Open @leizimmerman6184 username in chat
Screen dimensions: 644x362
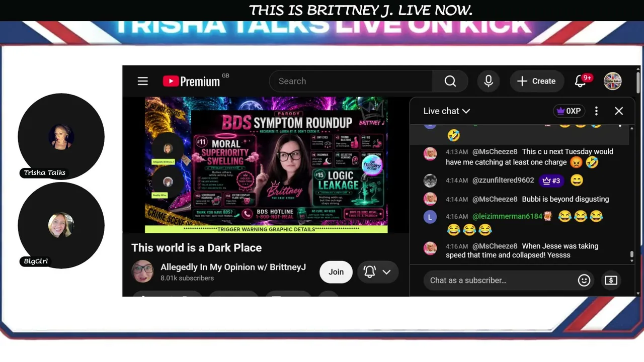[x=507, y=216]
